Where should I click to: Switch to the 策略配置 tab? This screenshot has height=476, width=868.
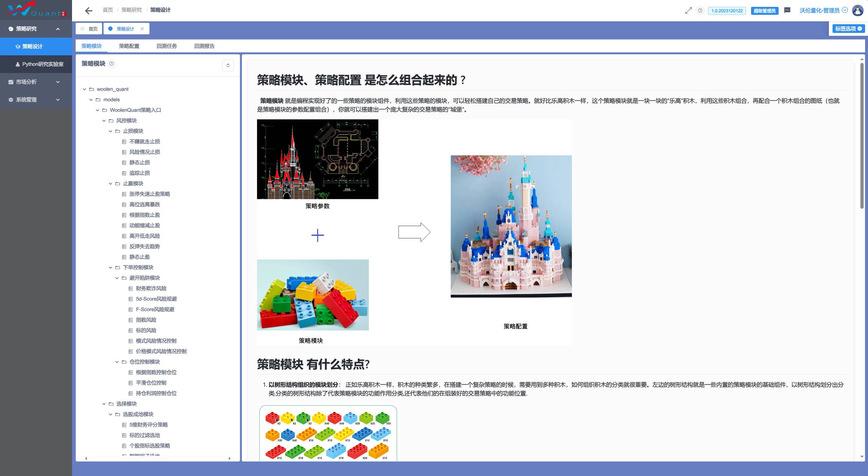click(129, 46)
